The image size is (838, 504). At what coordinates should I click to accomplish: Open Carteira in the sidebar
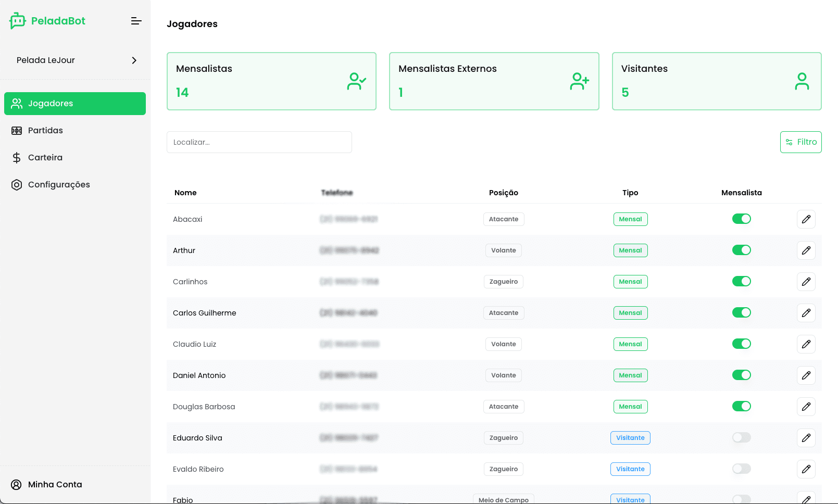click(45, 158)
